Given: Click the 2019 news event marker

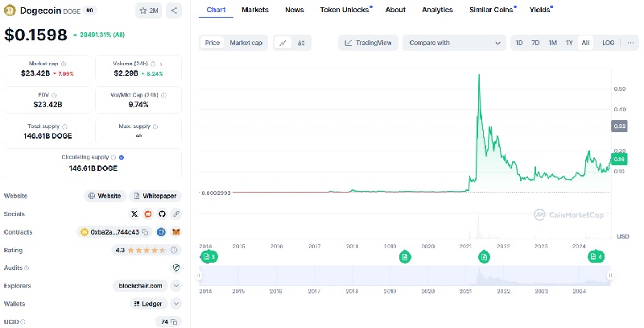Looking at the screenshot, I should coord(405,257).
